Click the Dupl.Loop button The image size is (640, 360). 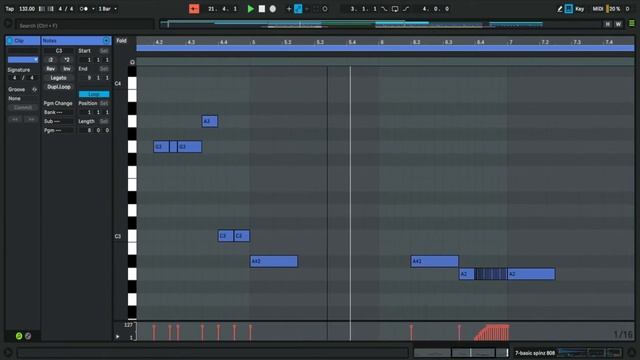[x=59, y=87]
